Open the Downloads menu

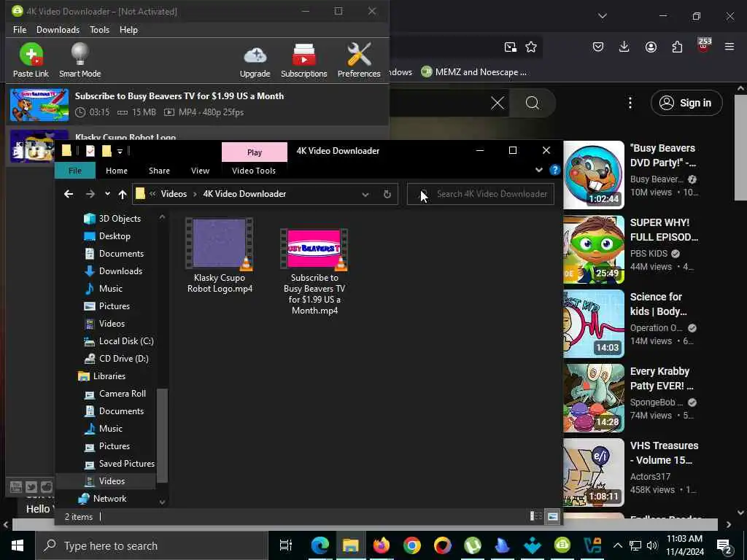pos(58,29)
